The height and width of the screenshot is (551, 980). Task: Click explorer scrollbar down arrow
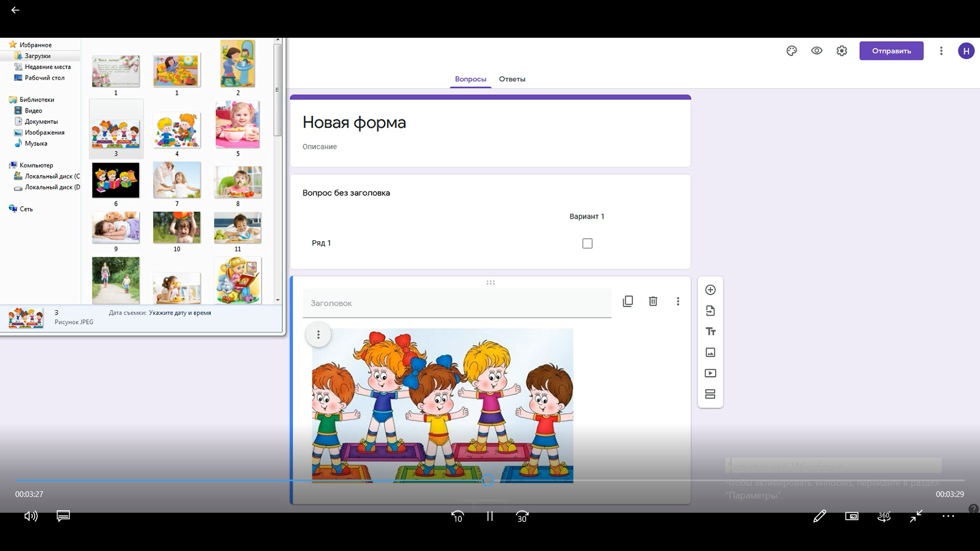point(278,300)
